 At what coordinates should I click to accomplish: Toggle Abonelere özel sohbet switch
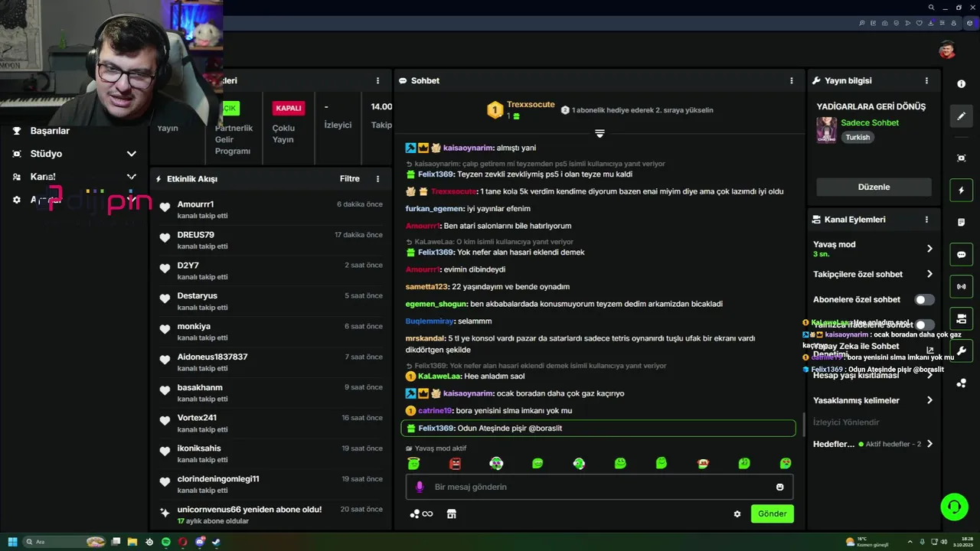[x=925, y=299]
